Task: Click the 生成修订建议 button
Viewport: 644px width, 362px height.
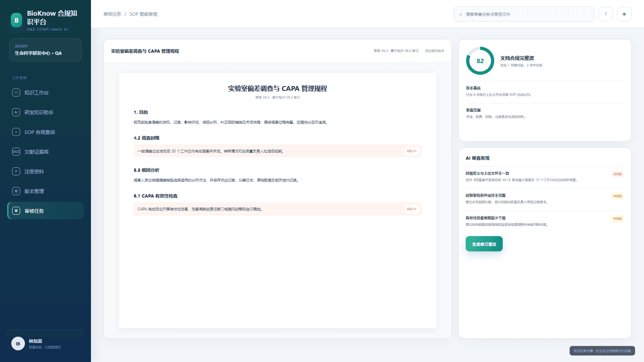Action: tap(484, 244)
